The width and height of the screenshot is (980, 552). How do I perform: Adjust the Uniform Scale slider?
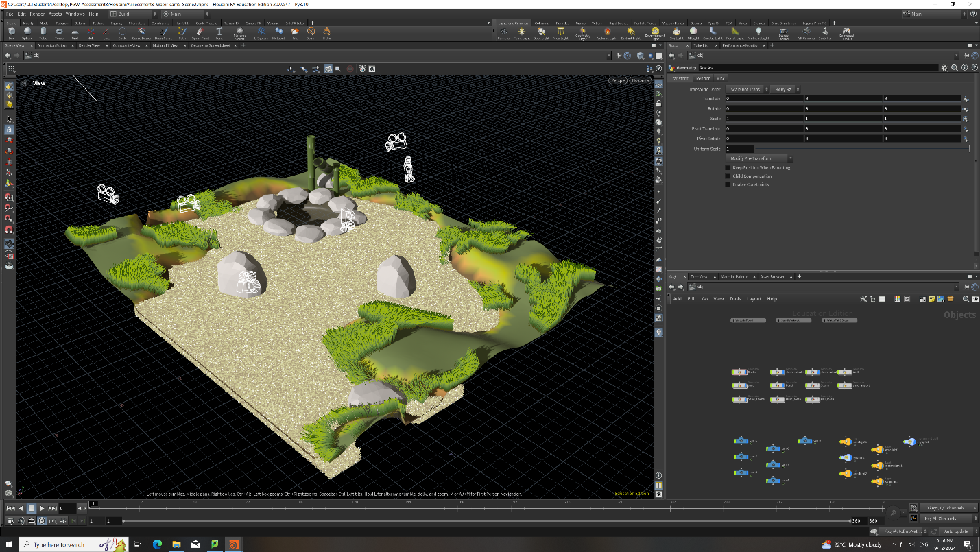(x=861, y=149)
